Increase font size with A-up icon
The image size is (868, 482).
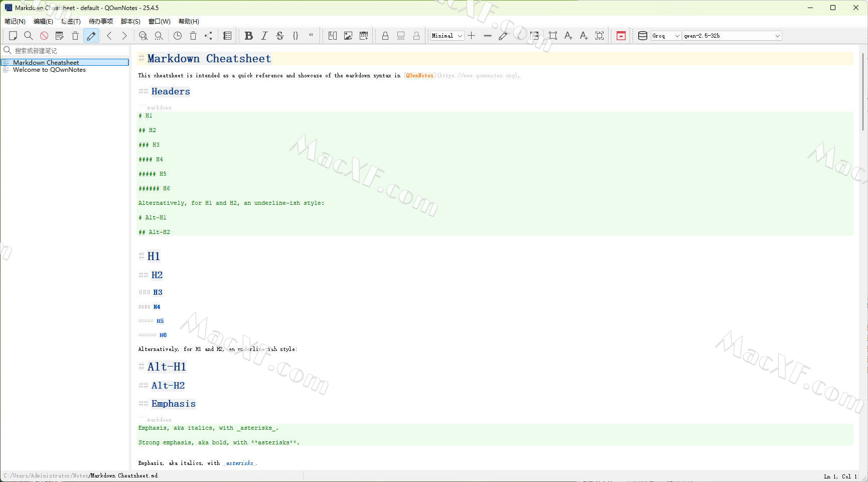568,36
